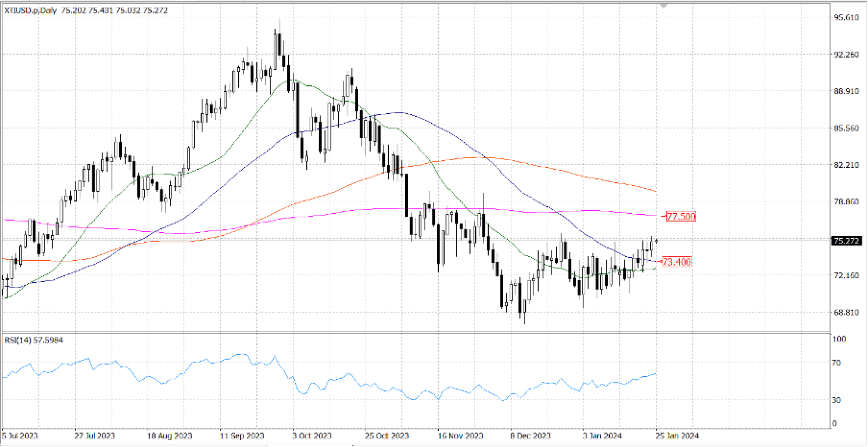868x447 pixels.
Task: Click the 11 Sep 2023 date label
Action: tap(242, 436)
